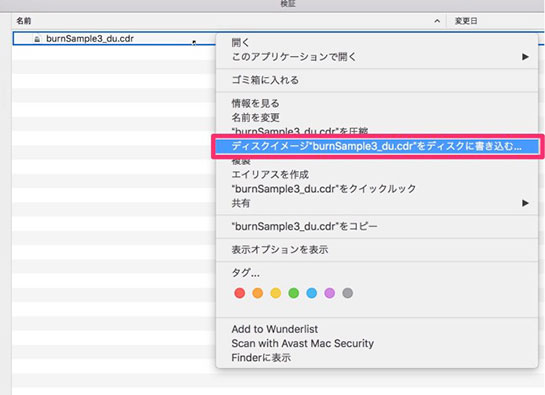Image resolution: width=545 pixels, height=395 pixels.
Task: Choose エイリアスを作成 from the menu
Action: tap(377, 175)
